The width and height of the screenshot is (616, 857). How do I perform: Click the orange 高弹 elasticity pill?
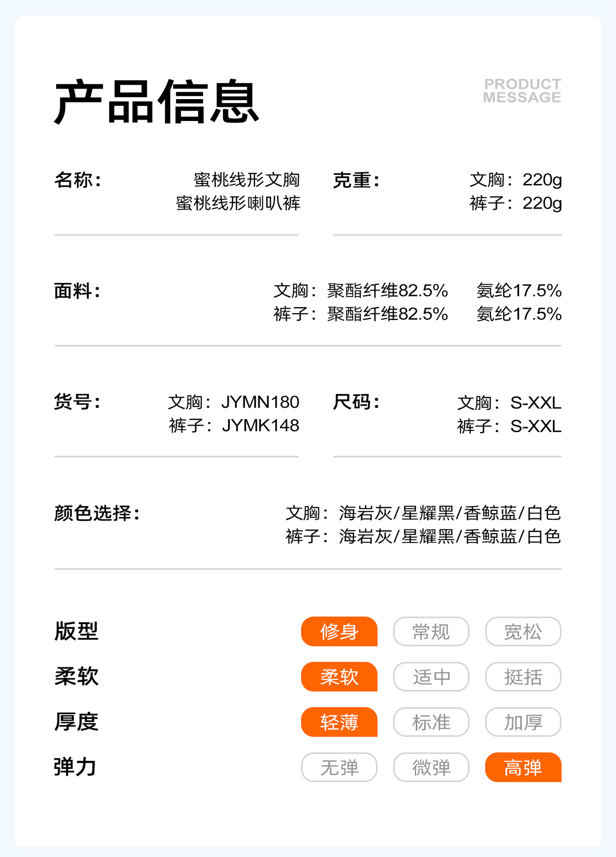523,767
